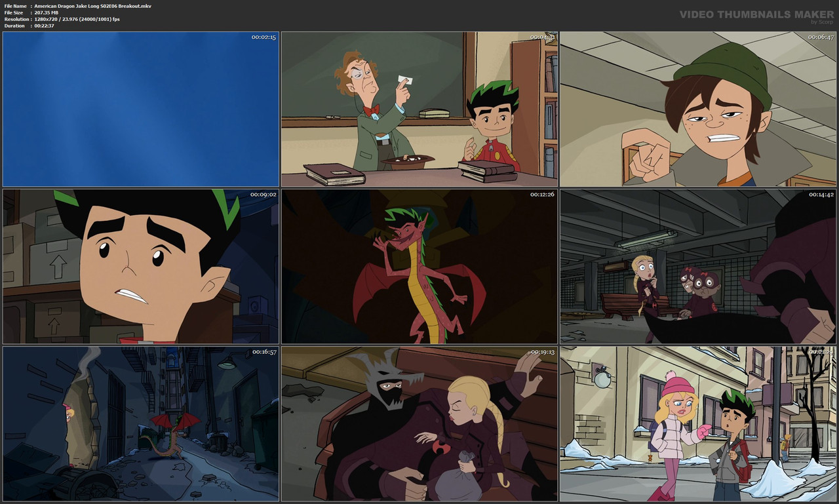839x504 pixels.
Task: Select the classroom scene thumbnail at 00:04:32
Action: point(419,108)
